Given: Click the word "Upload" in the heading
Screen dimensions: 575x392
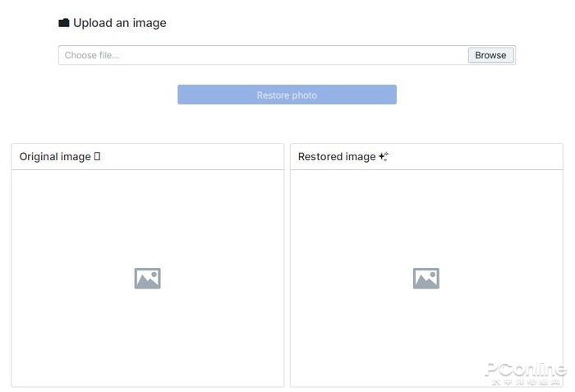Looking at the screenshot, I should tap(92, 23).
